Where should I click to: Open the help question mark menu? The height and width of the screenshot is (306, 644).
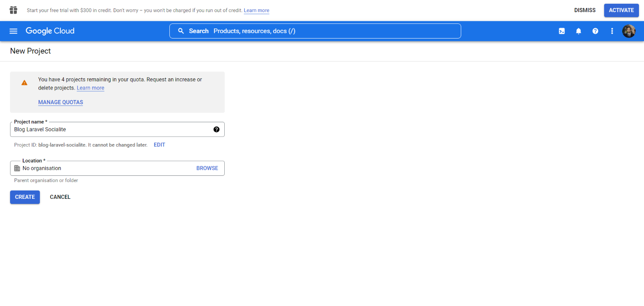click(x=595, y=31)
